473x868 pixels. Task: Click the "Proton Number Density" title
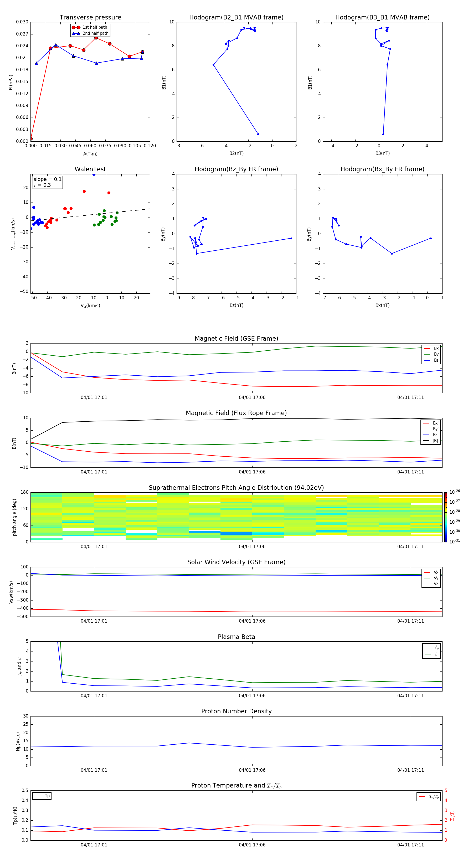point(236,711)
